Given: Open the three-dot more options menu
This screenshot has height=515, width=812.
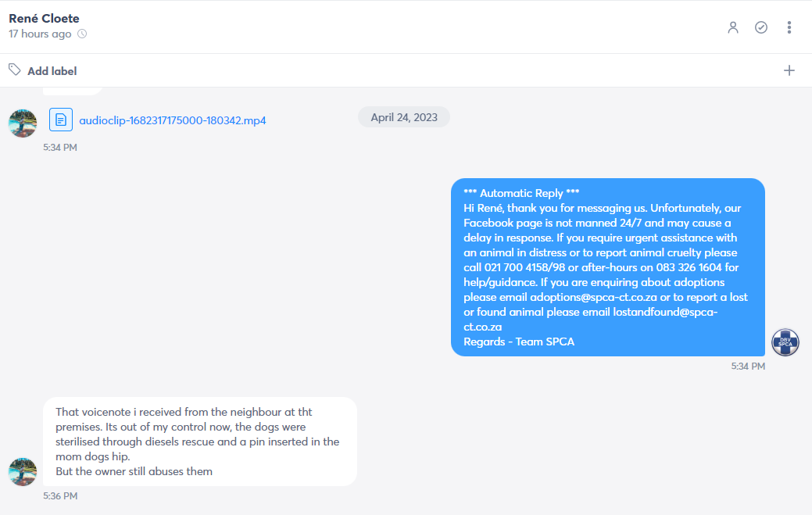Looking at the screenshot, I should pos(789,27).
